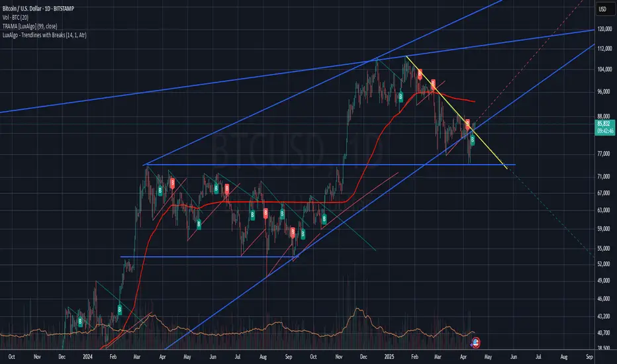Click the 49,000 price axis label

603,281
